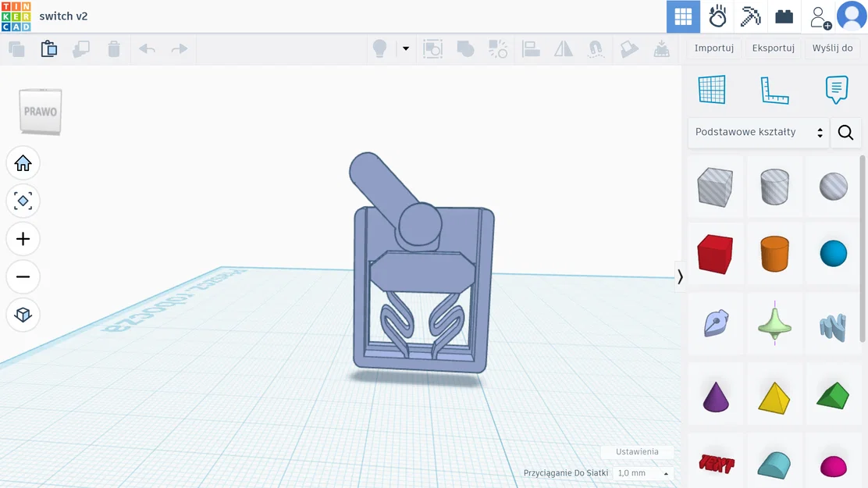Click the Redo arrow

[180, 48]
